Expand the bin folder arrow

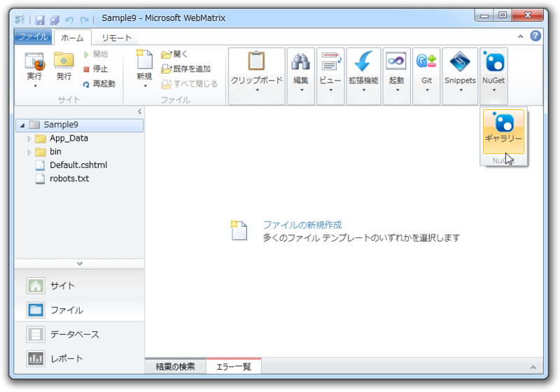point(29,152)
